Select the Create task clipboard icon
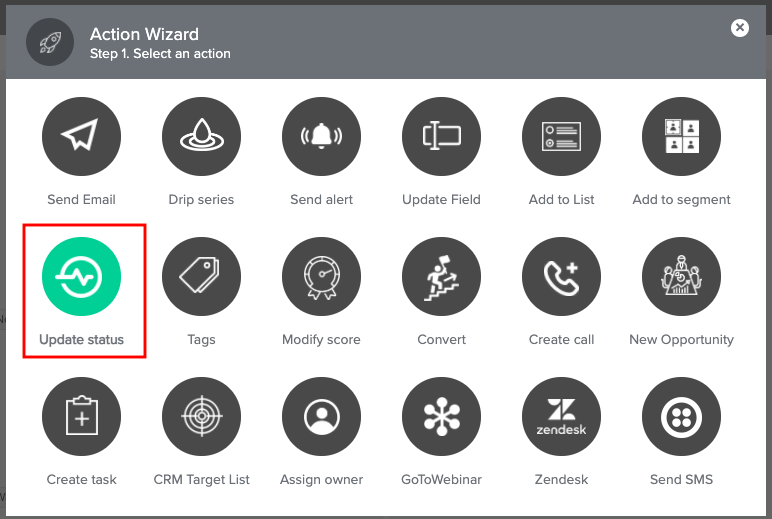Viewport: 772px width, 519px height. [x=81, y=416]
